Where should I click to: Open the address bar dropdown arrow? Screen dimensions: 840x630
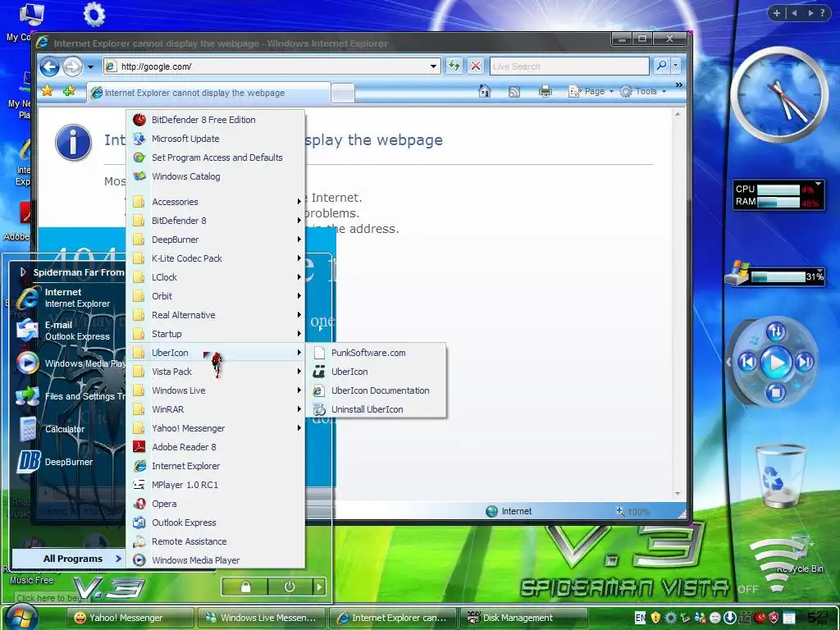[x=433, y=66]
